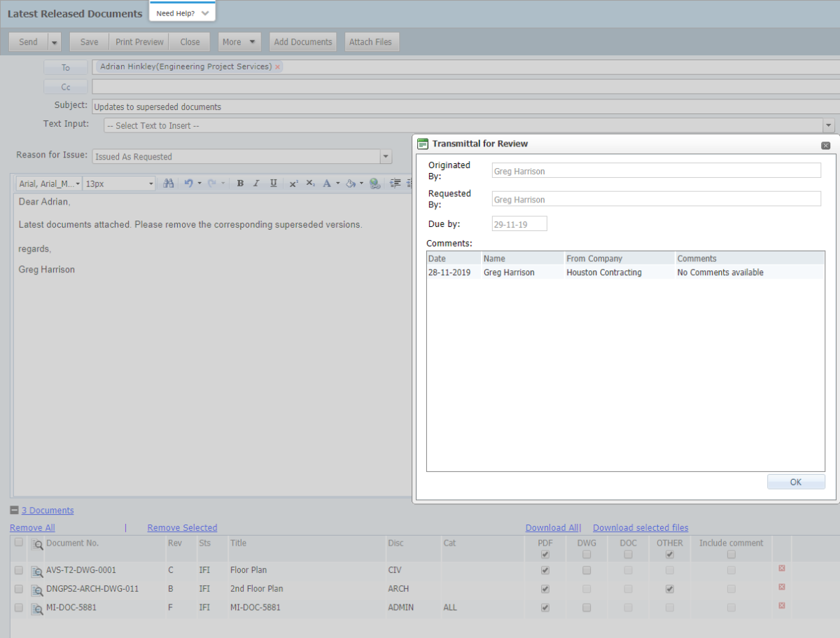The image size is (840, 638).
Task: Insert hyperlink using globe link icon
Action: [374, 183]
